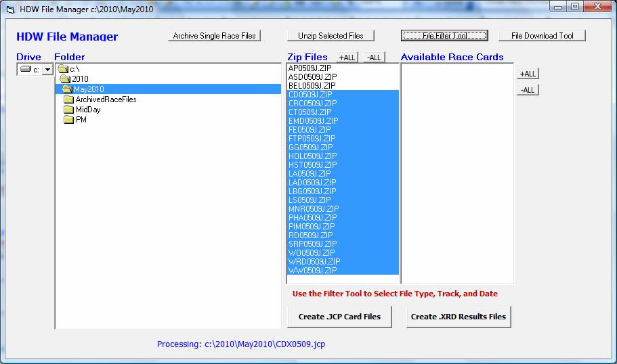Select the c:\ root folder icon
The width and height of the screenshot is (617, 364).
[63, 69]
